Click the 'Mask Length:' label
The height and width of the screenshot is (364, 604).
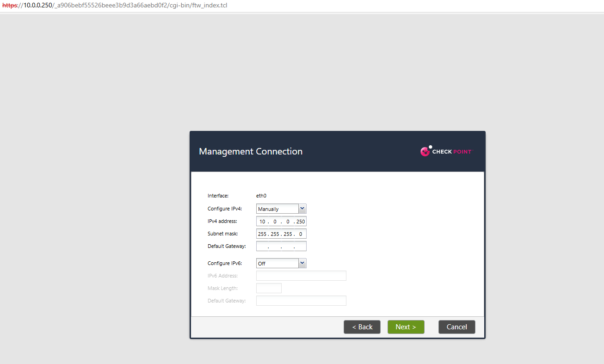click(222, 288)
